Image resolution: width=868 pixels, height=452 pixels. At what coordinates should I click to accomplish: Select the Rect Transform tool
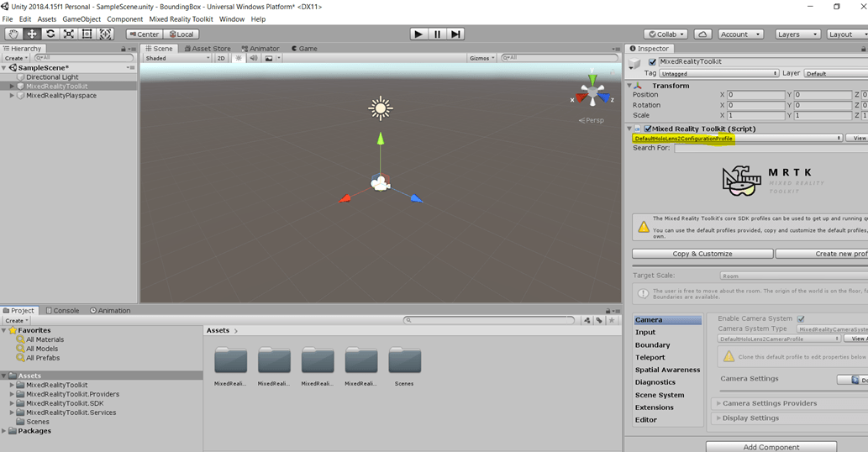(x=87, y=34)
